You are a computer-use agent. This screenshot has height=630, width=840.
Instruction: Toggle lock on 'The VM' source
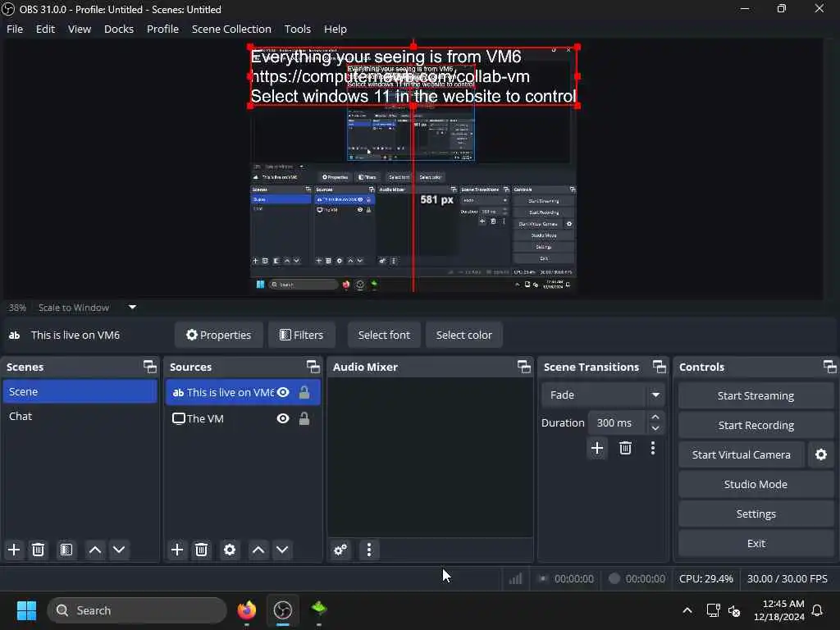304,418
